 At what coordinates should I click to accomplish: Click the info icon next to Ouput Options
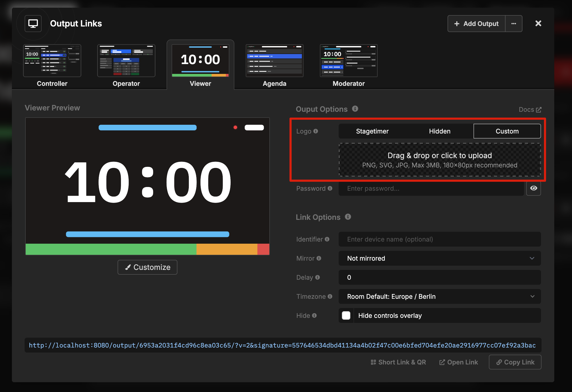click(x=355, y=109)
